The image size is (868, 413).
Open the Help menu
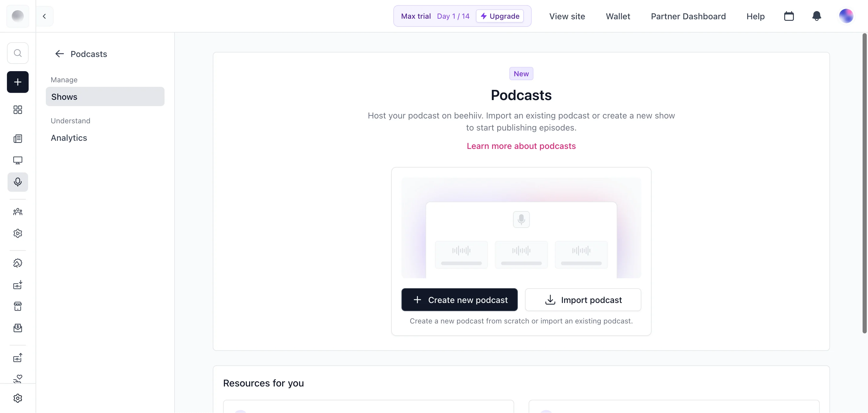pos(755,16)
